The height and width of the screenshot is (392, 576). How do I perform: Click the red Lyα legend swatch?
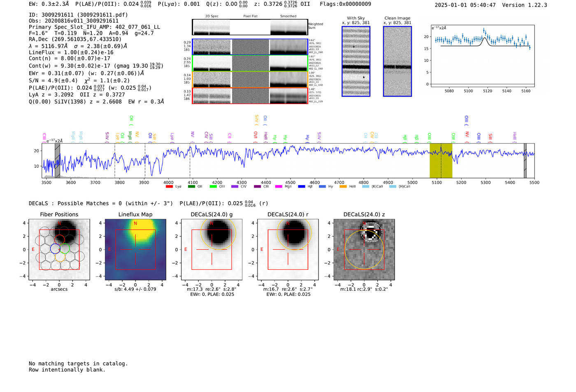pyautogui.click(x=169, y=187)
